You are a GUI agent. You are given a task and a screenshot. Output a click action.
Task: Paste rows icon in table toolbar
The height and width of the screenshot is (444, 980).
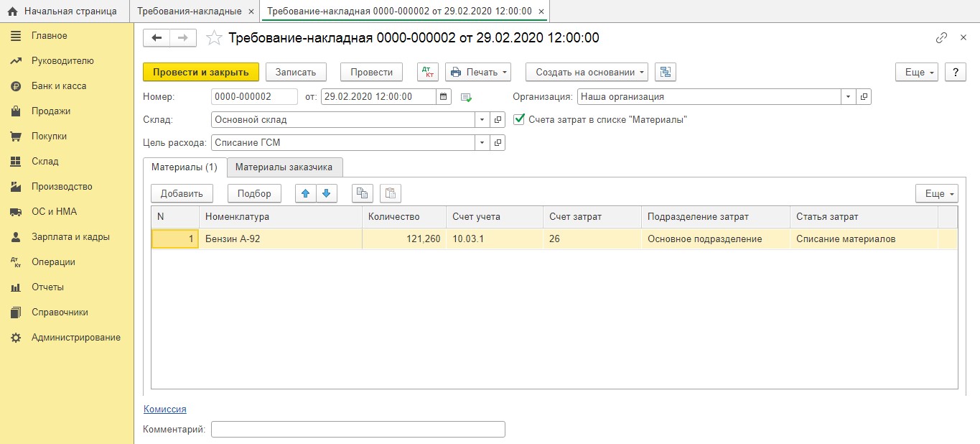pos(391,193)
